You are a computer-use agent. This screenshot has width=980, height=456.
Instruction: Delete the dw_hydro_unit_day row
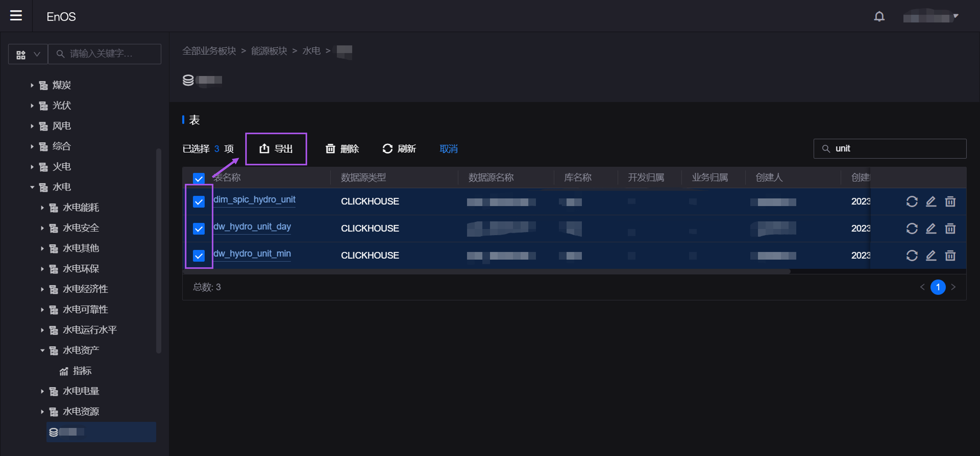pos(950,228)
